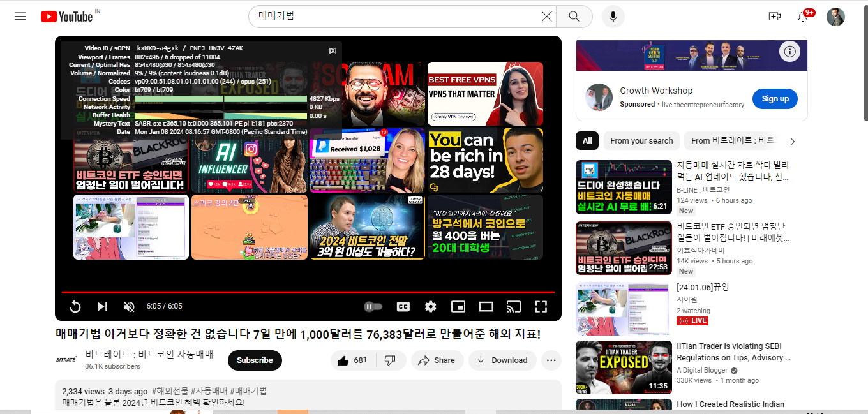Enable theater mode view
Image resolution: width=868 pixels, height=414 pixels.
[486, 307]
